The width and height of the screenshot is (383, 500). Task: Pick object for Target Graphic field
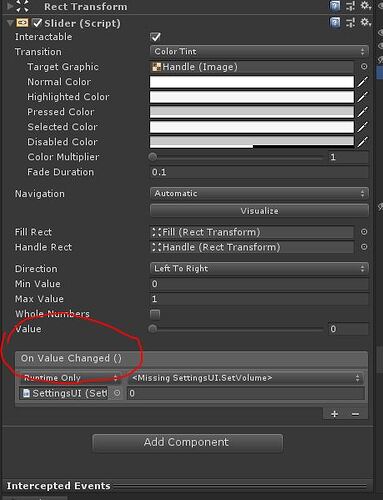coord(364,67)
